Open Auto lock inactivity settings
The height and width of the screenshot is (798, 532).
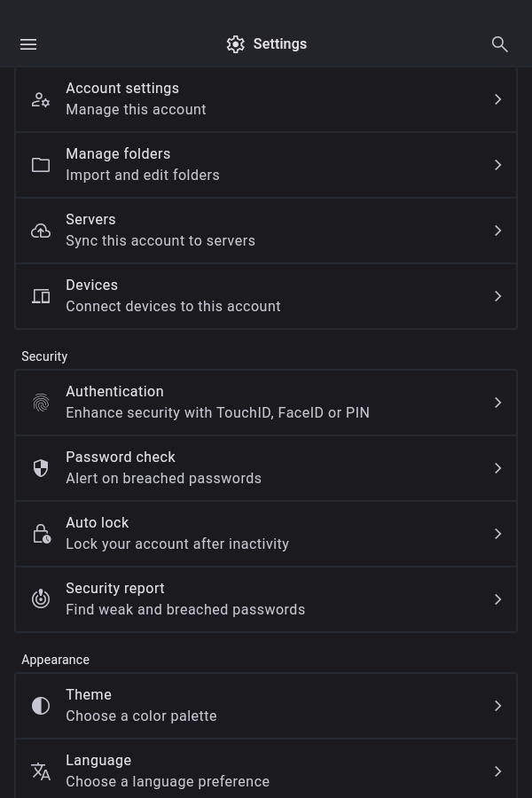click(x=266, y=534)
